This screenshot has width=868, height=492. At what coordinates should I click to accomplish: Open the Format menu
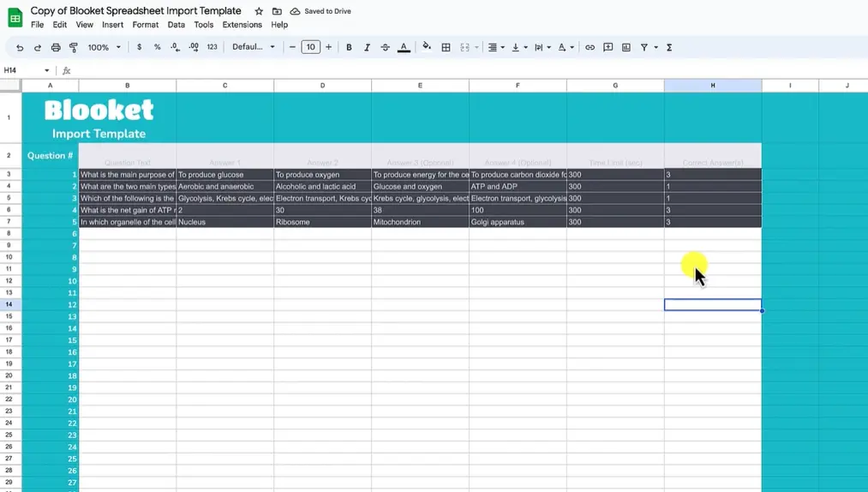point(145,25)
